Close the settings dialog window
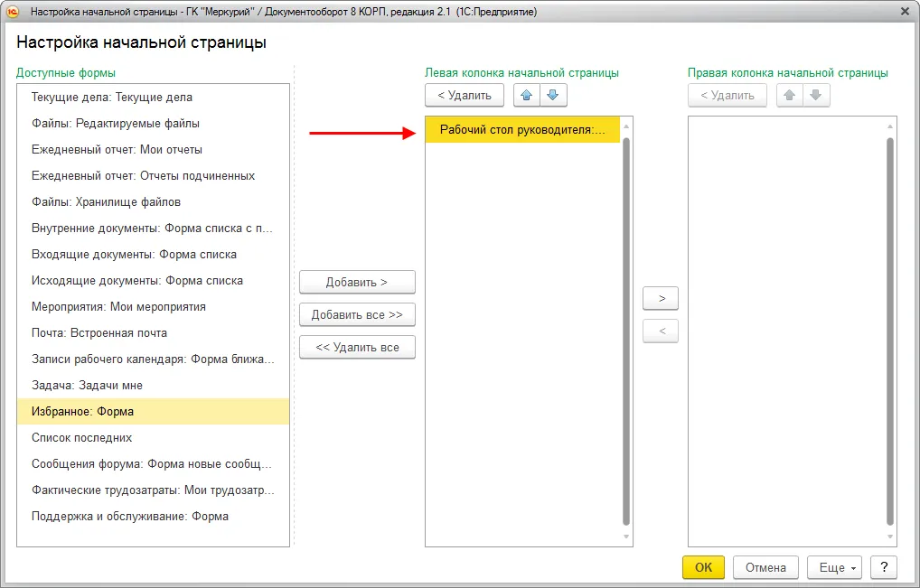The image size is (920, 588). tap(905, 12)
